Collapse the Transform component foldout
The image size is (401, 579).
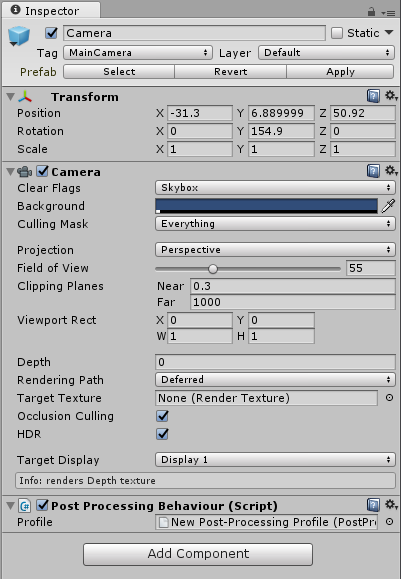pos(11,97)
